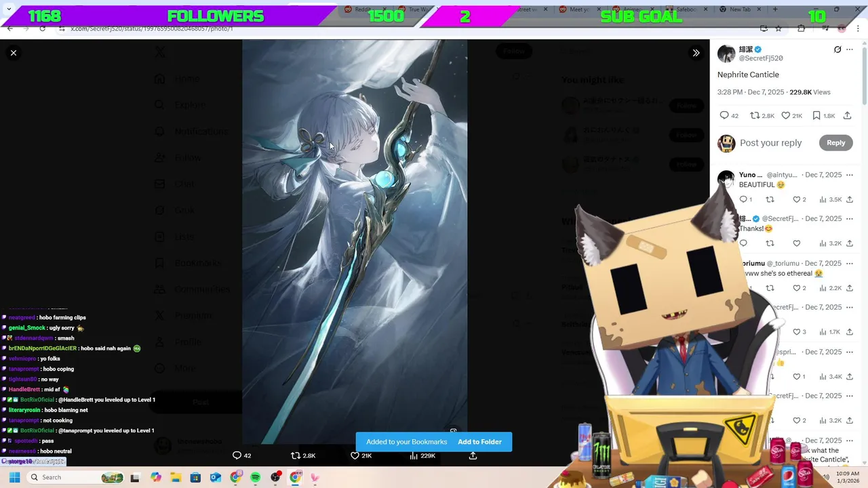The width and height of the screenshot is (868, 488).
Task: Reply to Yuno's BEAUTIFUL comment
Action: pos(745,199)
